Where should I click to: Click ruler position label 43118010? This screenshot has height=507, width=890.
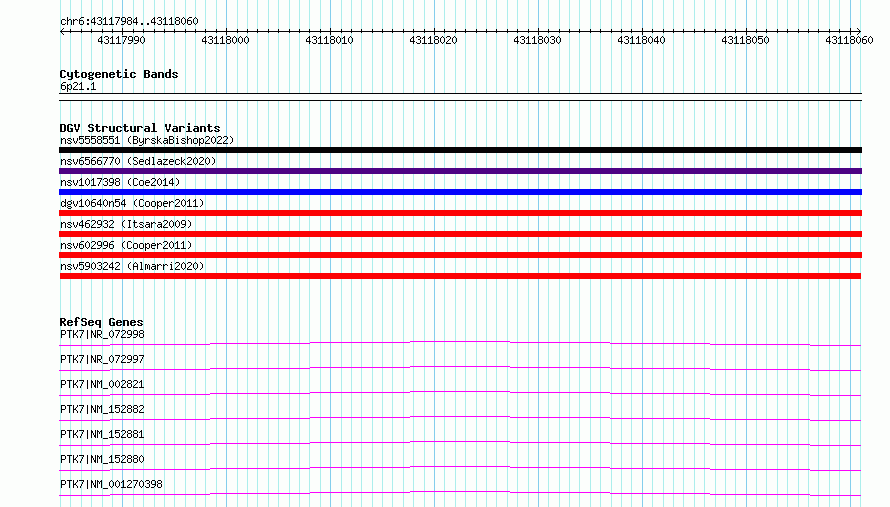click(x=329, y=40)
